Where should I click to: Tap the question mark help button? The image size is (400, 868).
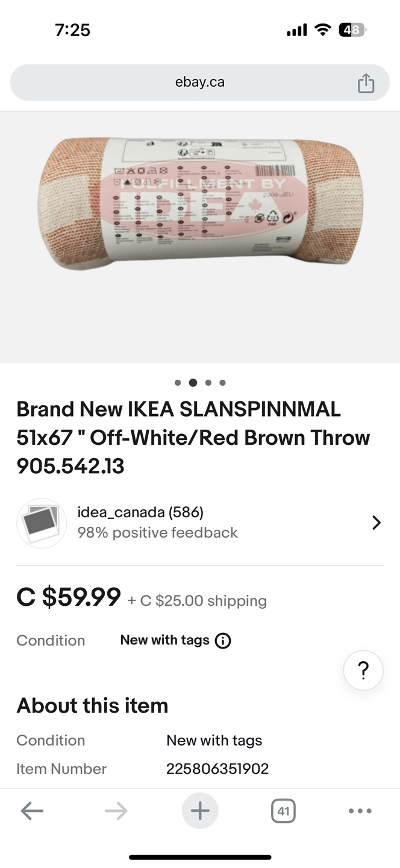(363, 670)
